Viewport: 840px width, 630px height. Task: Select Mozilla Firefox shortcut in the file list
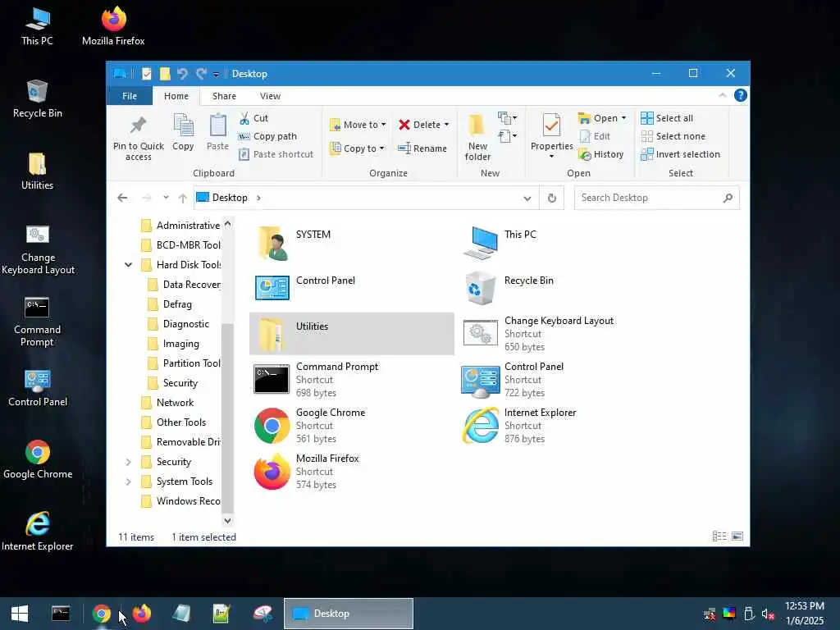point(351,472)
